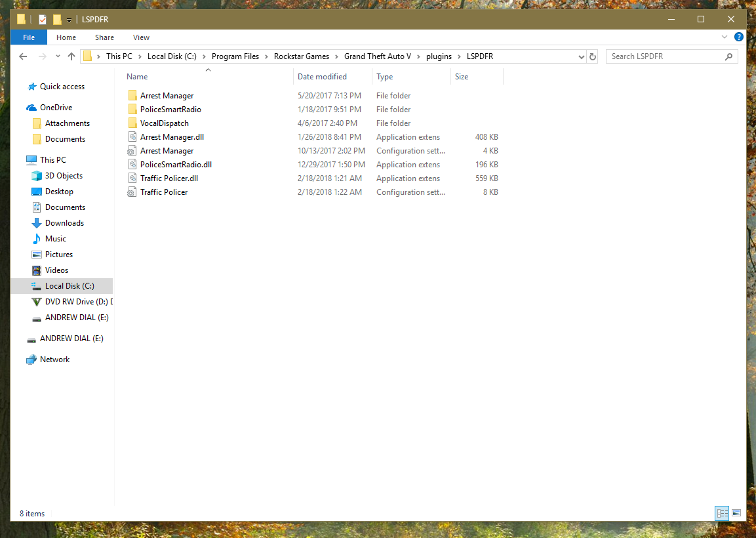Expand the address bar history dropdown
Viewport: 756px width, 538px height.
(581, 56)
